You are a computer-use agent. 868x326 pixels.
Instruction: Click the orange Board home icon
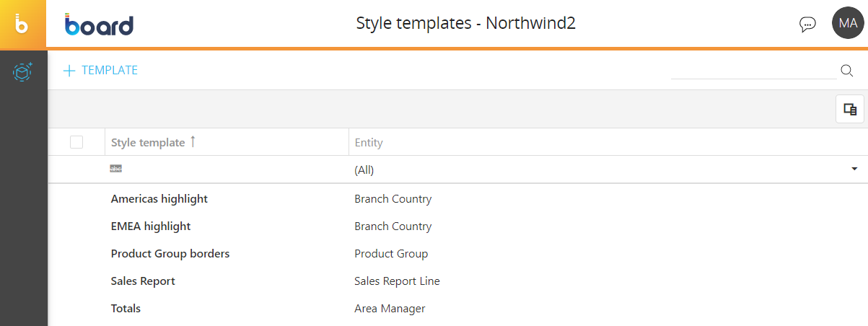point(22,24)
